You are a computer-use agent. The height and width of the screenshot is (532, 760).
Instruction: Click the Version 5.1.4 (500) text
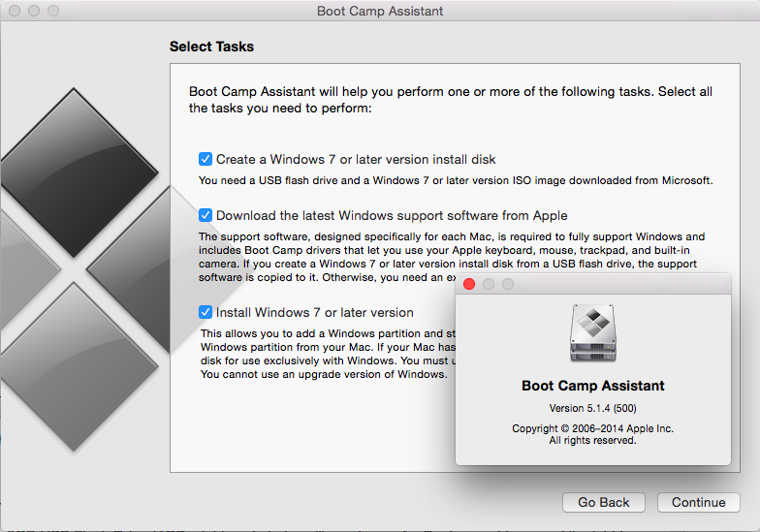(593, 408)
